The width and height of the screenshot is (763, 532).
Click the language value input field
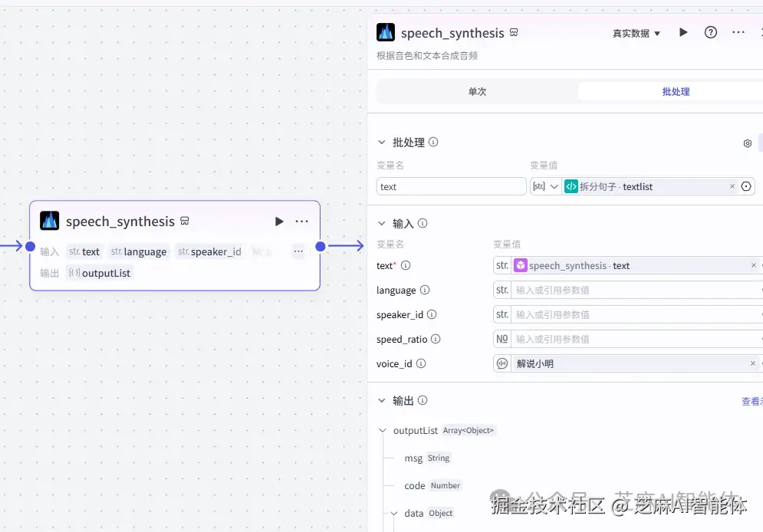629,289
